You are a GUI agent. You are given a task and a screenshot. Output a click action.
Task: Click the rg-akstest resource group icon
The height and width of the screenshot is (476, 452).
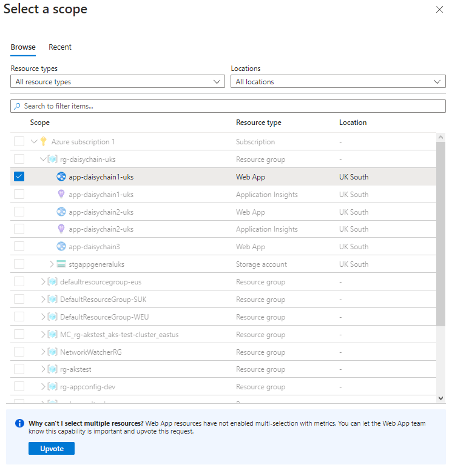pos(52,369)
